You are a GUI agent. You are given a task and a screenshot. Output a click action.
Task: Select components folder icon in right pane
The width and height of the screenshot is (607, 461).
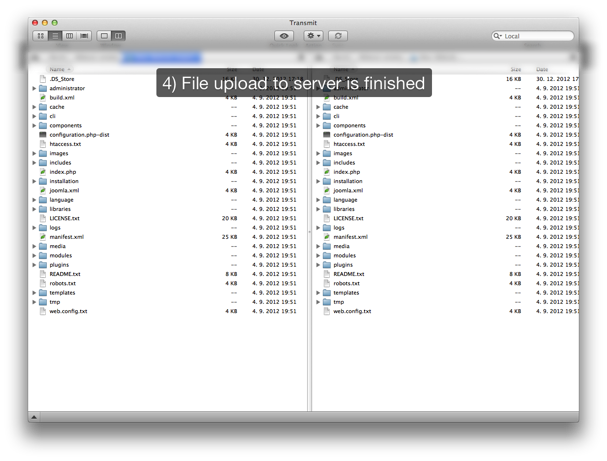[x=327, y=125]
